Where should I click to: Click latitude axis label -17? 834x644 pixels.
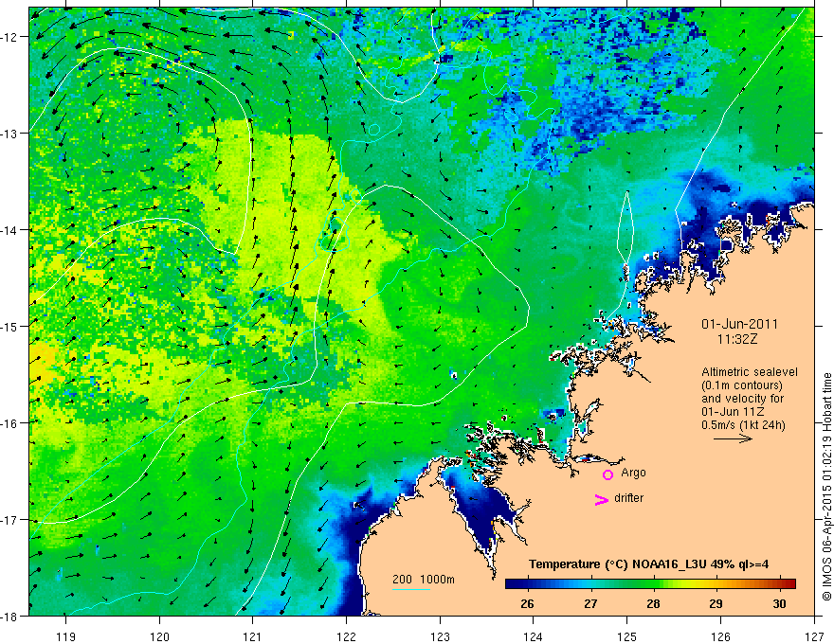coord(10,520)
